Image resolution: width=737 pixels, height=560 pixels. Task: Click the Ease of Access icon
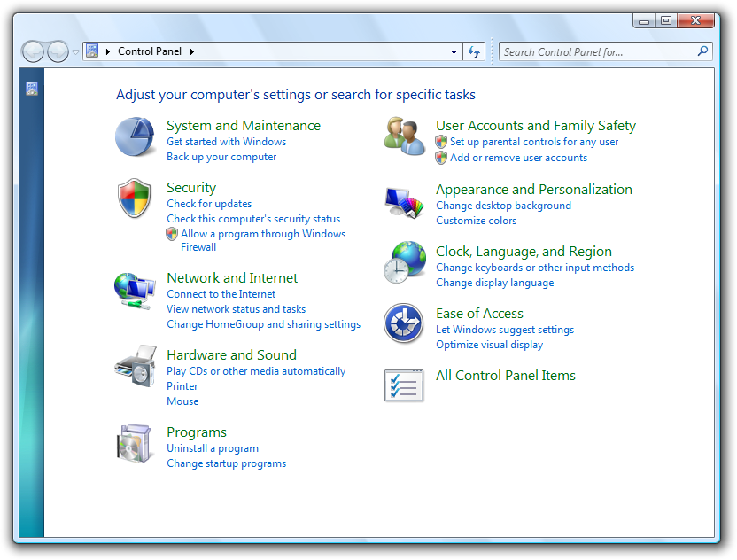(404, 323)
